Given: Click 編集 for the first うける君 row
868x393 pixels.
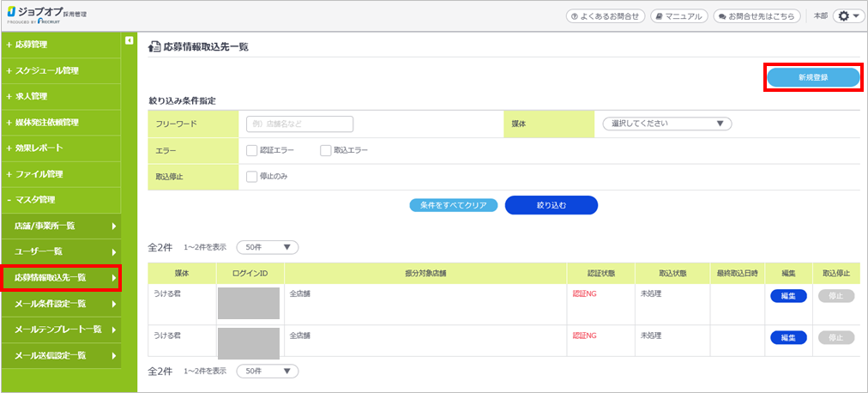Looking at the screenshot, I should 788,295.
